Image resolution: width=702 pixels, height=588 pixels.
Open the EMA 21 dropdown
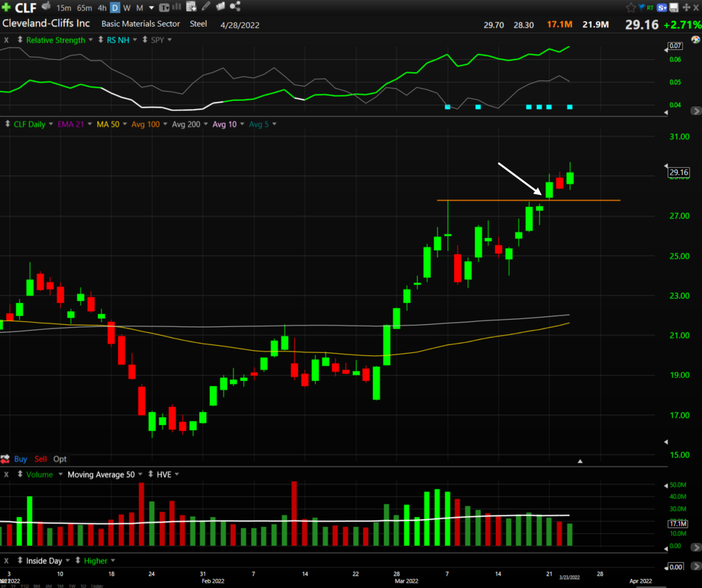pyautogui.click(x=90, y=124)
